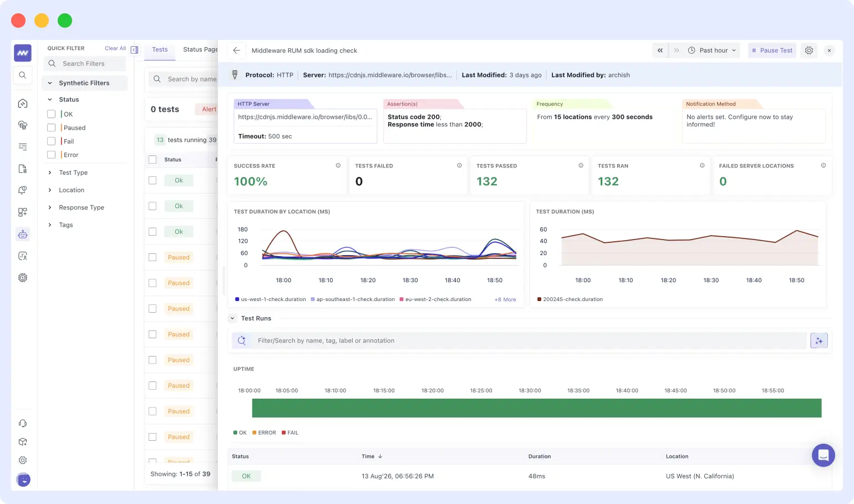
Task: Expand the Location filter group
Action: coord(50,190)
